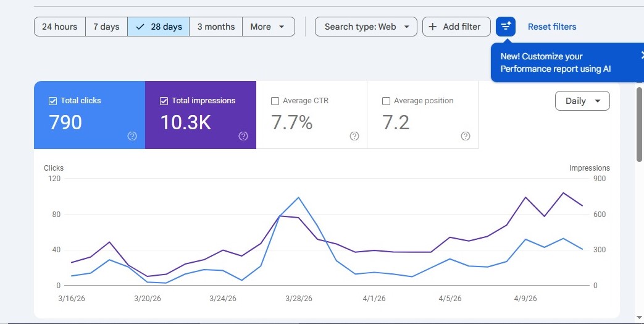The image size is (644, 324).
Task: Click the page vertical scrollbar thumb
Action: pyautogui.click(x=640, y=124)
